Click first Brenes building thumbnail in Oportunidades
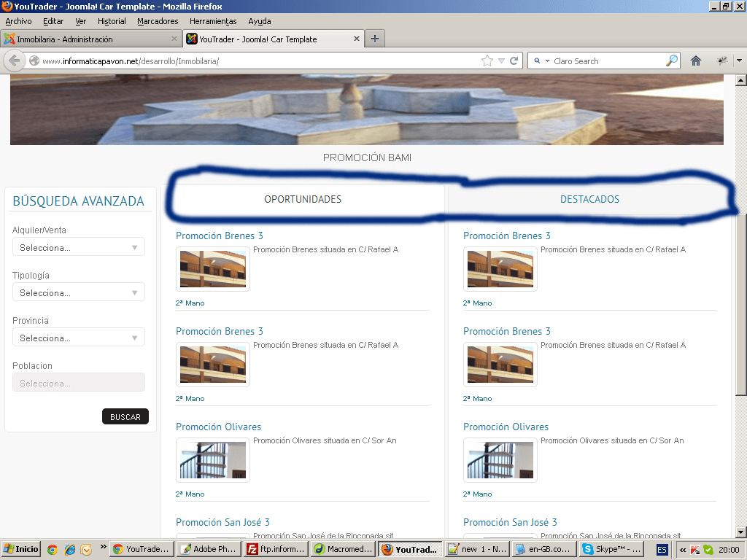 (213, 269)
